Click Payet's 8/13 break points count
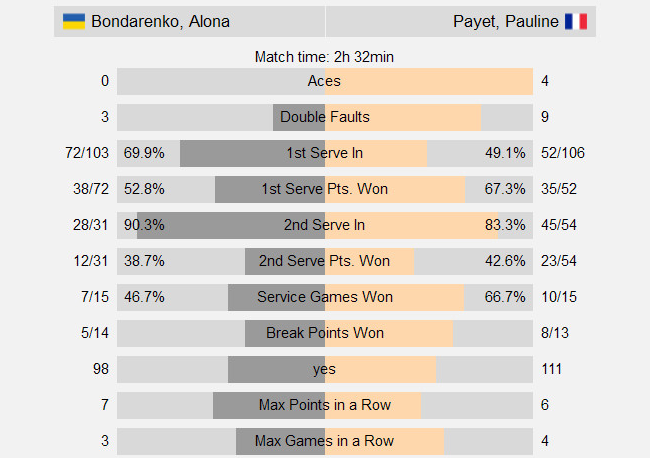650x458 pixels. (553, 333)
